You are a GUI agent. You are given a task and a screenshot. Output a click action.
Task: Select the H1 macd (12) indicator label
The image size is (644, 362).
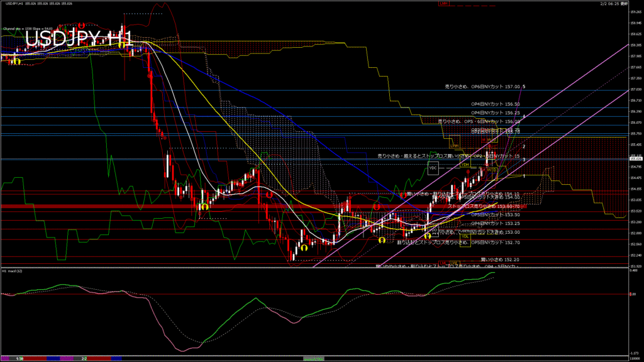(x=13, y=271)
